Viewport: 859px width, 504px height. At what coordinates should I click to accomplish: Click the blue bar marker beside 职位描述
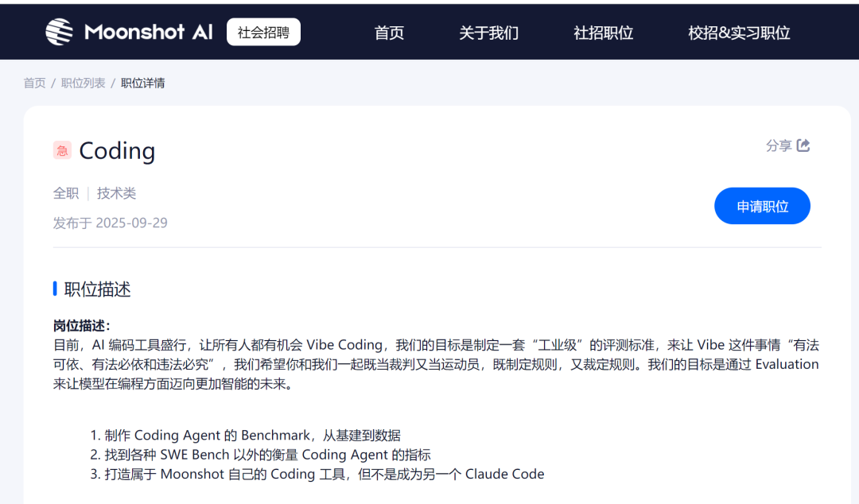point(55,289)
